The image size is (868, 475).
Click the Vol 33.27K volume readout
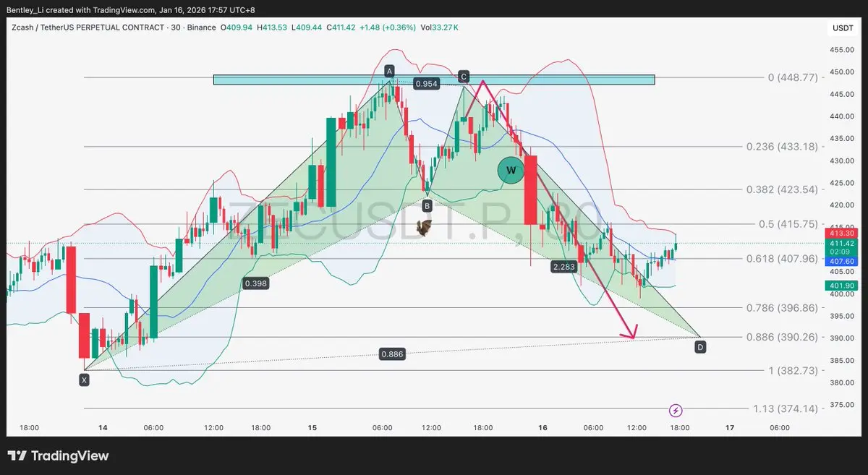coord(440,27)
